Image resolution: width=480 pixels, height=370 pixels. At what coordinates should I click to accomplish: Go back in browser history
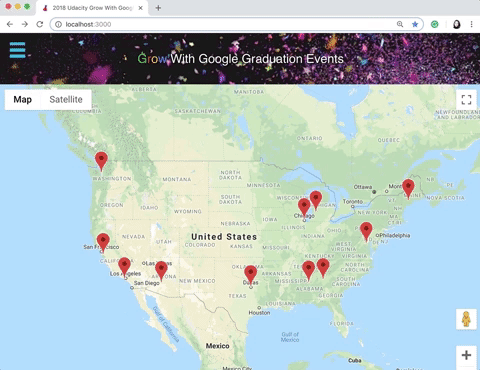click(10, 24)
